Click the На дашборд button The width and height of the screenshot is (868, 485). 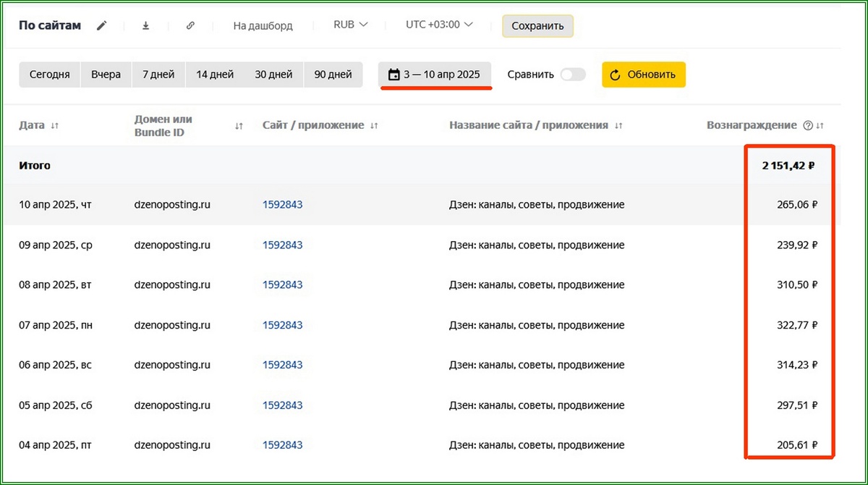click(263, 25)
